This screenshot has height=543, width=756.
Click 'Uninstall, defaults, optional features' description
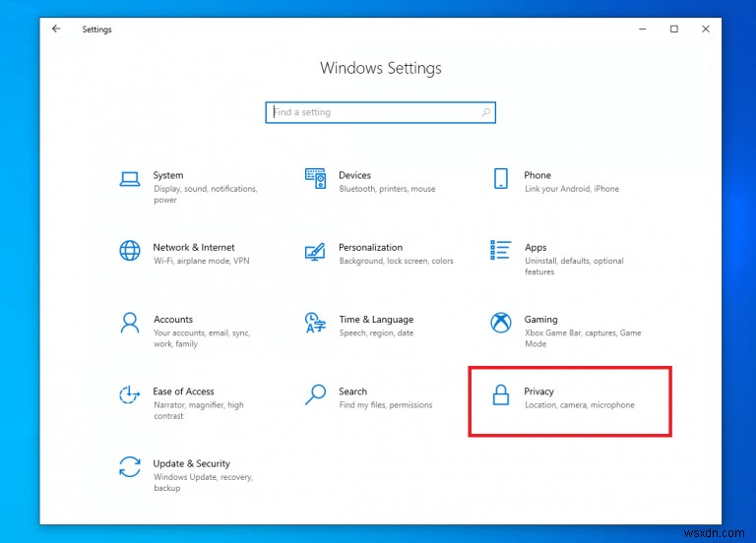(x=574, y=266)
